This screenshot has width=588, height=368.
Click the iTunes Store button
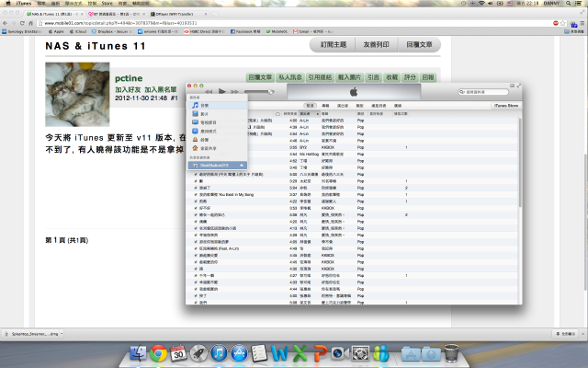506,106
